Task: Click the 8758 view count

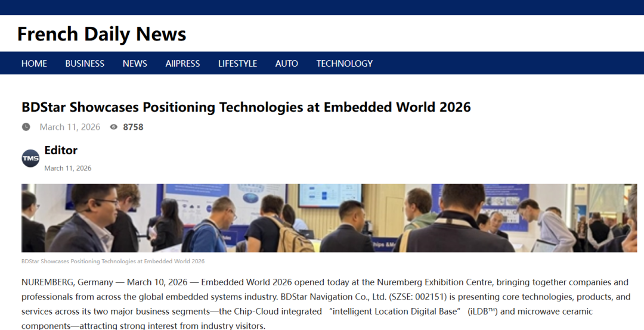Action: click(133, 127)
